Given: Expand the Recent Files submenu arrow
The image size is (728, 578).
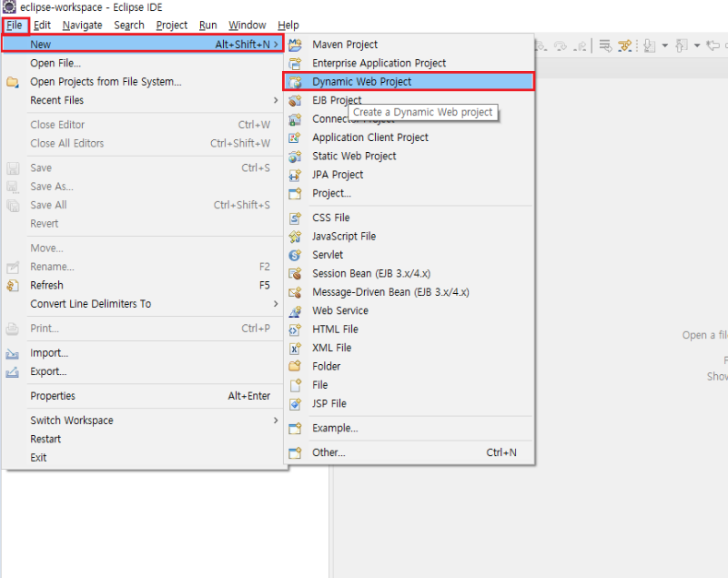Looking at the screenshot, I should pyautogui.click(x=276, y=100).
